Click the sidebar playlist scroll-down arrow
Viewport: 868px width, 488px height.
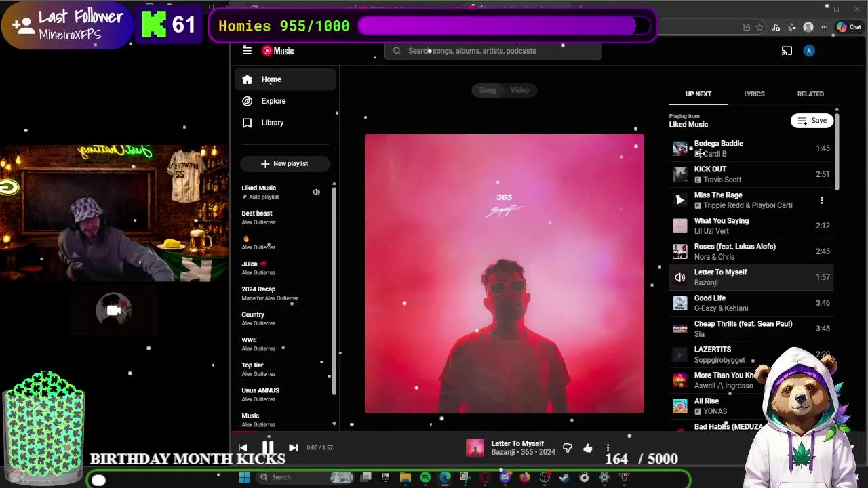click(x=334, y=424)
